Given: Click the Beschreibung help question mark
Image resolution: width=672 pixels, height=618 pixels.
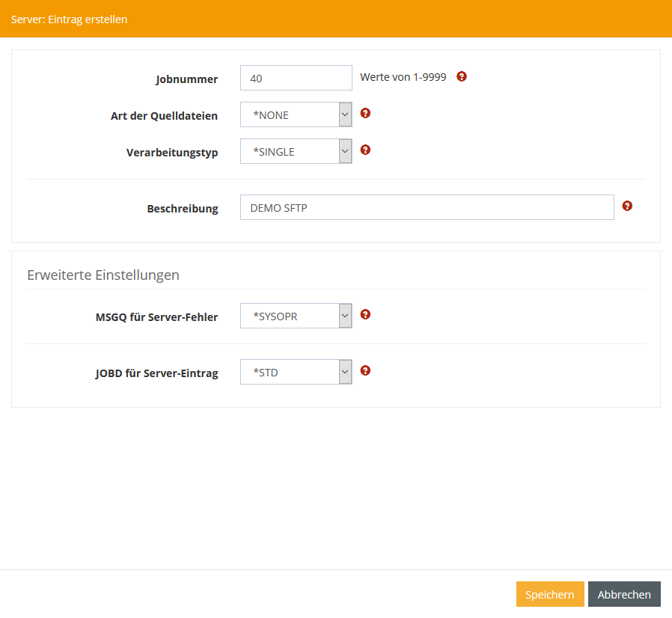Looking at the screenshot, I should [x=627, y=206].
